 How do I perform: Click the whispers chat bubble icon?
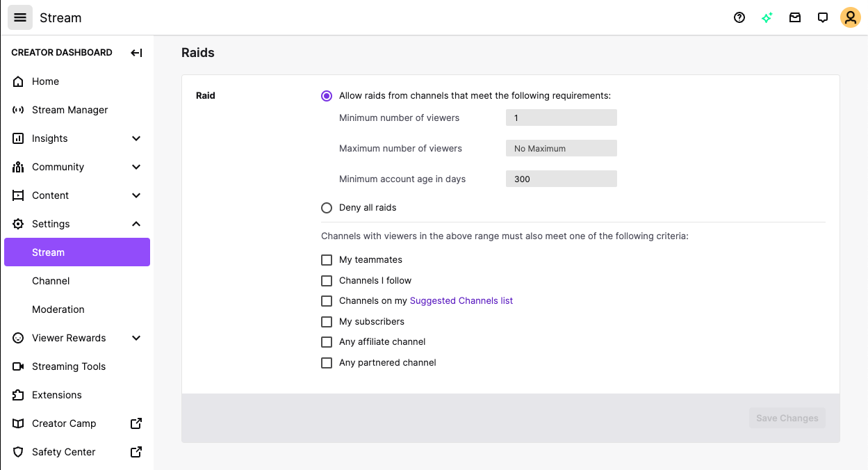823,18
